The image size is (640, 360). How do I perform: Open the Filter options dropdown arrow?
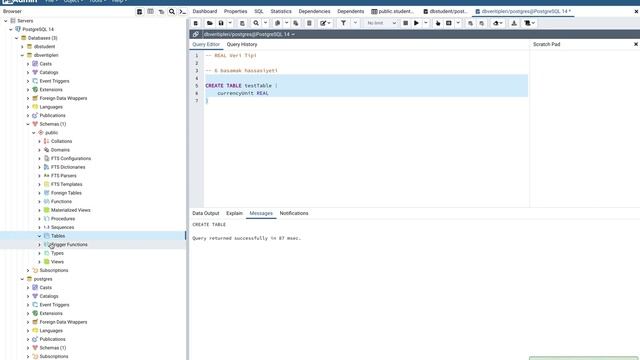(x=355, y=23)
